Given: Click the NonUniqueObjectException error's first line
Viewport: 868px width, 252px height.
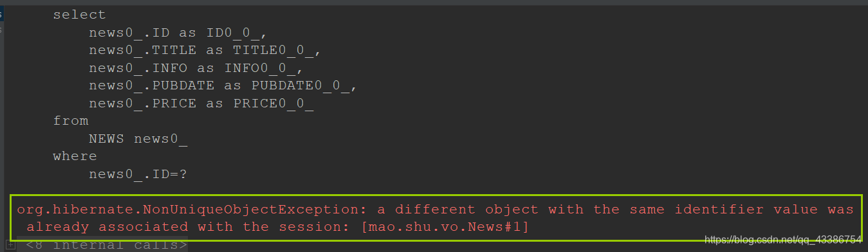Looking at the screenshot, I should click(436, 210).
